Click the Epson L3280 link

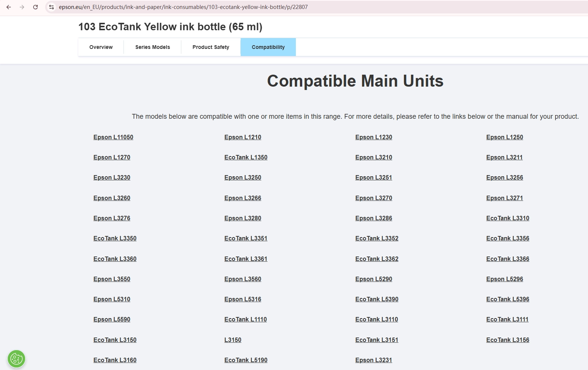tap(243, 218)
